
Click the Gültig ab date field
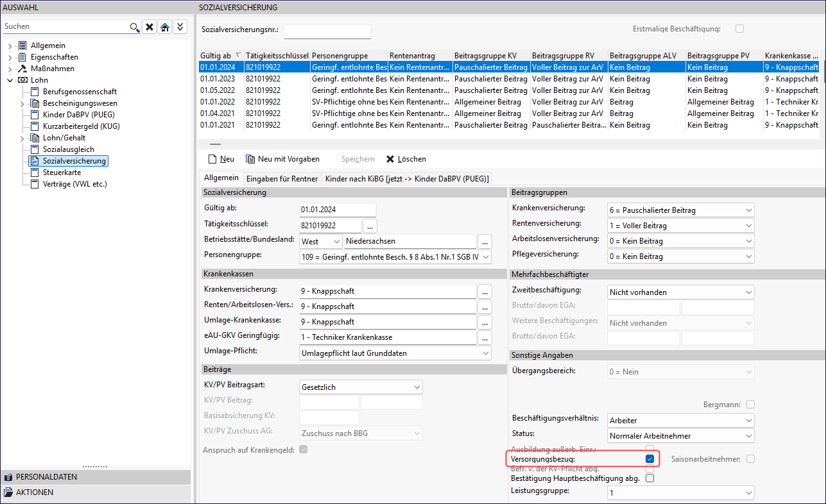(338, 210)
